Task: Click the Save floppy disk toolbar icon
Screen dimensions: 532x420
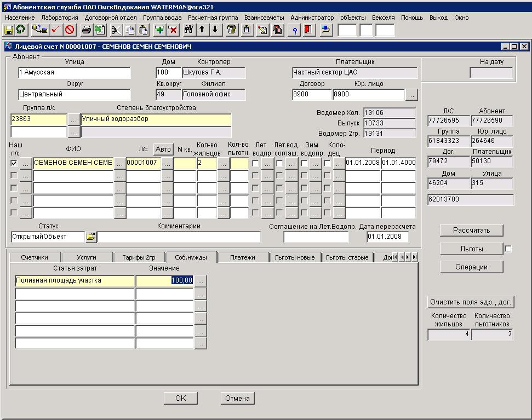Action: (9, 30)
